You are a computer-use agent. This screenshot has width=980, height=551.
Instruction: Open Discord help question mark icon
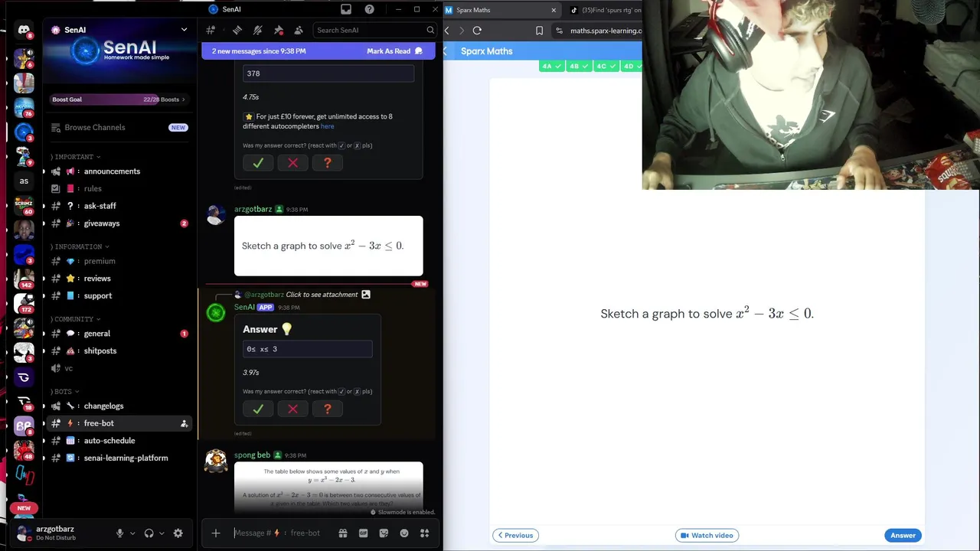click(370, 9)
